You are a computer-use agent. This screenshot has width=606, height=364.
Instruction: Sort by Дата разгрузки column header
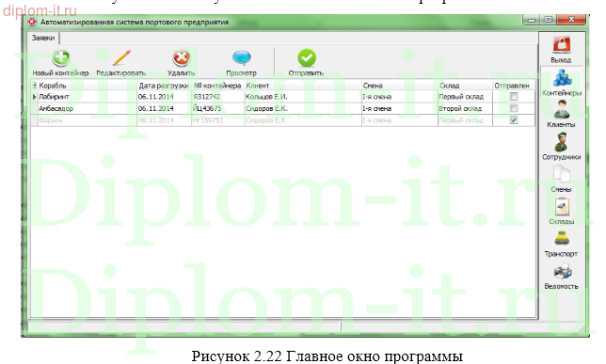(164, 86)
